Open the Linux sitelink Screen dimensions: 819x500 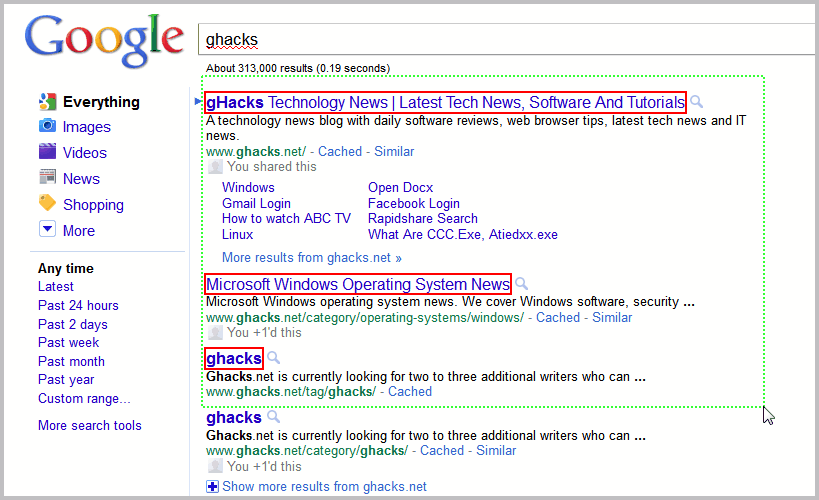(x=237, y=235)
